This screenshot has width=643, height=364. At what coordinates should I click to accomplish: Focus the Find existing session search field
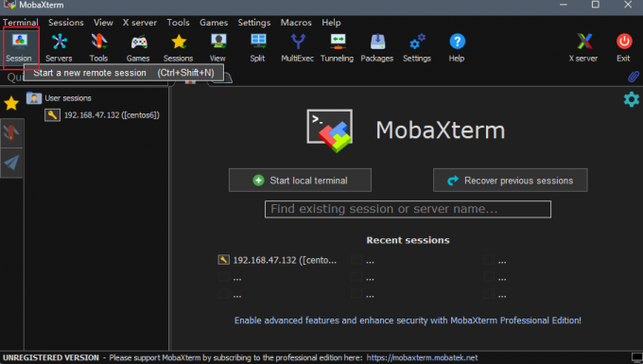(408, 209)
